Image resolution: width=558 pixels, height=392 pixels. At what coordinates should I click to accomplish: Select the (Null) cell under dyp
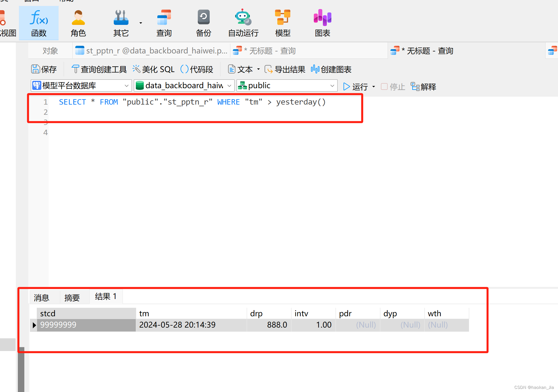(x=402, y=325)
